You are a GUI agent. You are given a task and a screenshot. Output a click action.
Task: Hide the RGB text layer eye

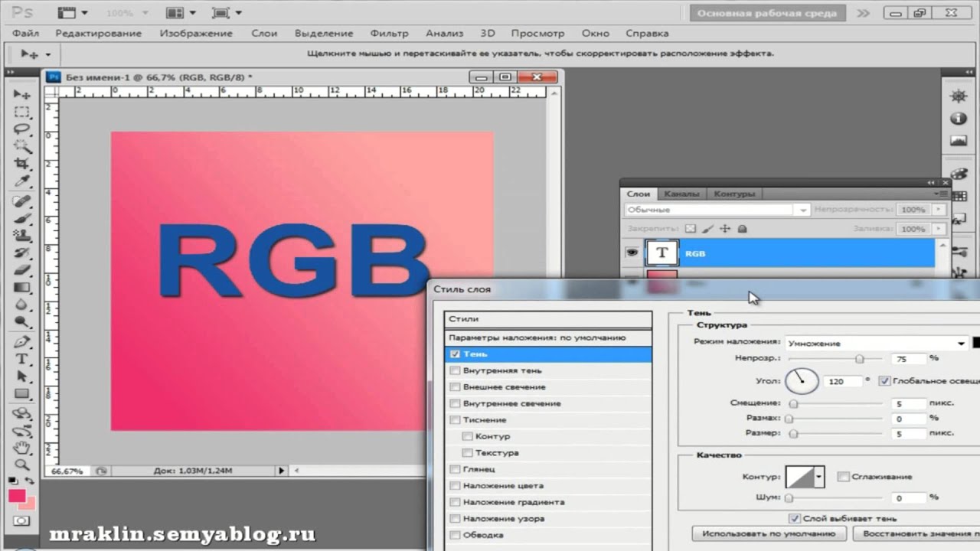coord(632,253)
